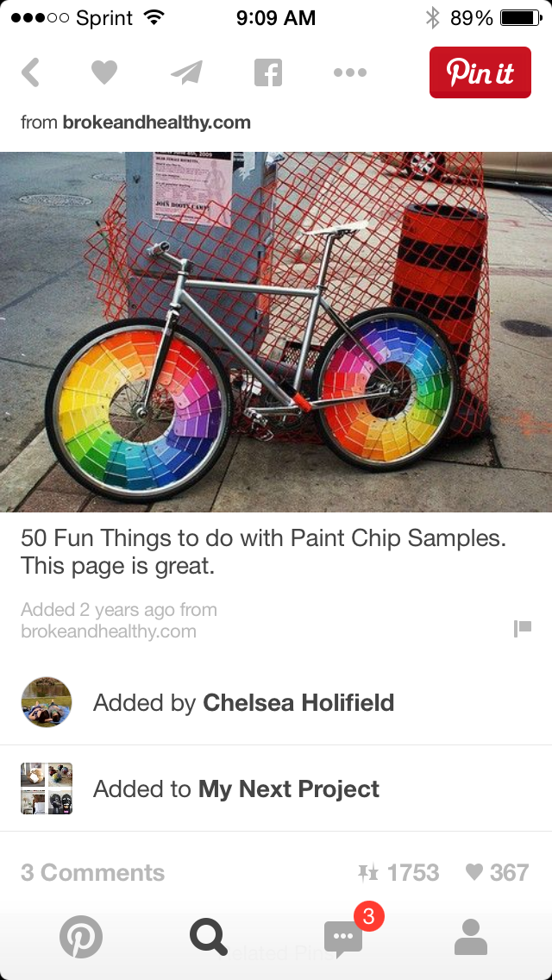
Task: Open My Next Project board thumbnail
Action: point(47,788)
